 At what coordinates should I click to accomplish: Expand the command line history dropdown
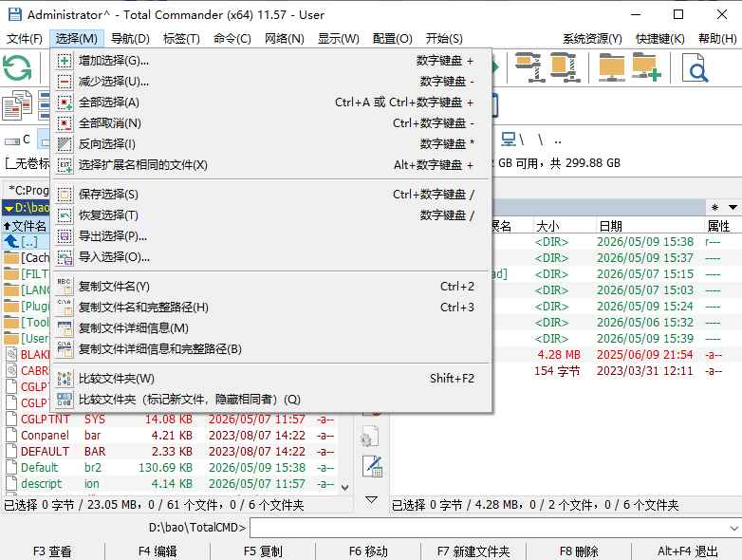point(734,528)
